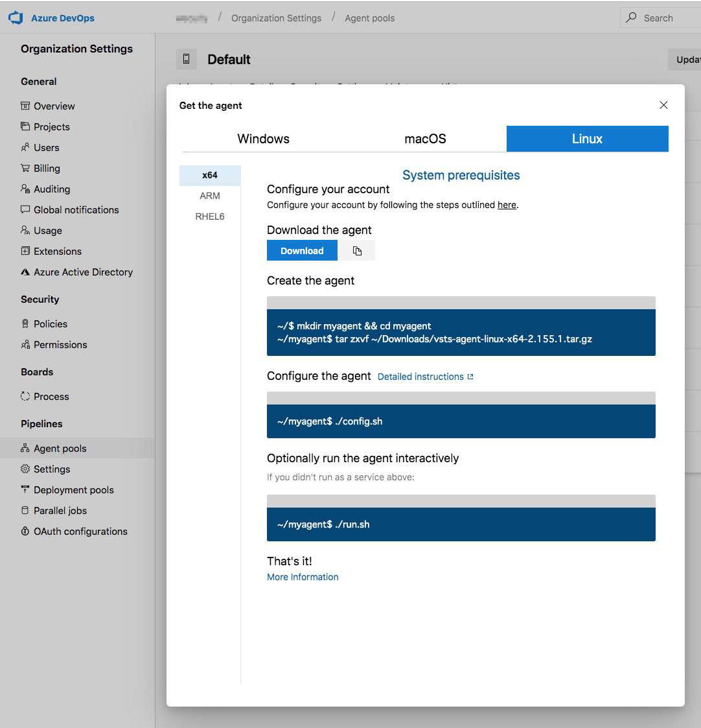Click the Azure Active Directory icon

(25, 272)
